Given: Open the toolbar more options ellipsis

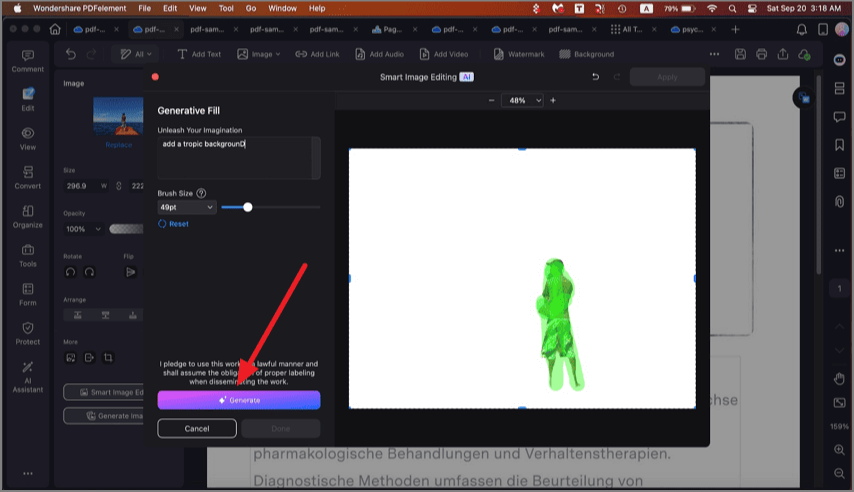Looking at the screenshot, I should (x=714, y=54).
